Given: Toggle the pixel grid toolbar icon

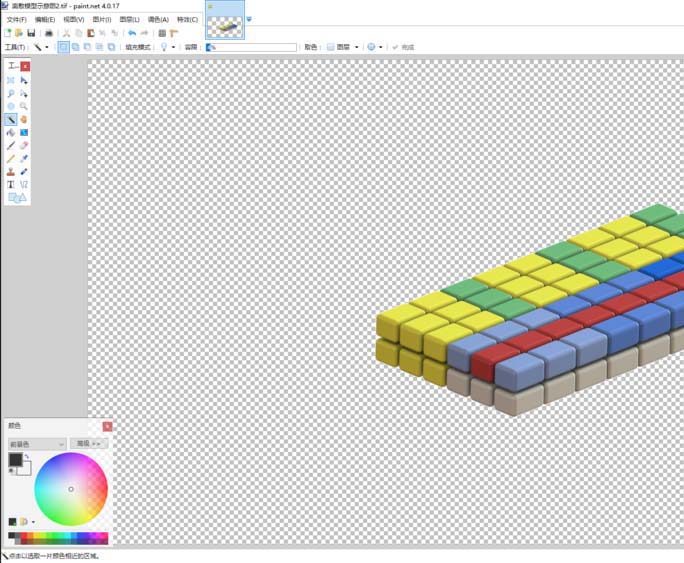Looking at the screenshot, I should 162,33.
